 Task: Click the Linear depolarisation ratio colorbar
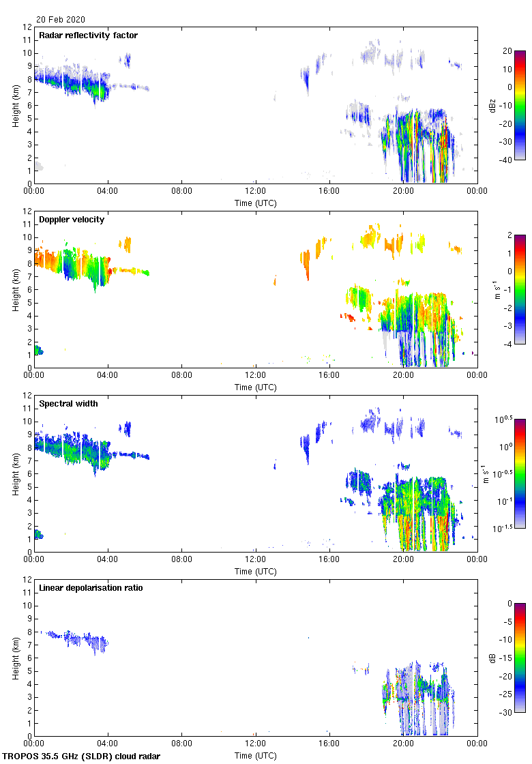[x=520, y=658]
